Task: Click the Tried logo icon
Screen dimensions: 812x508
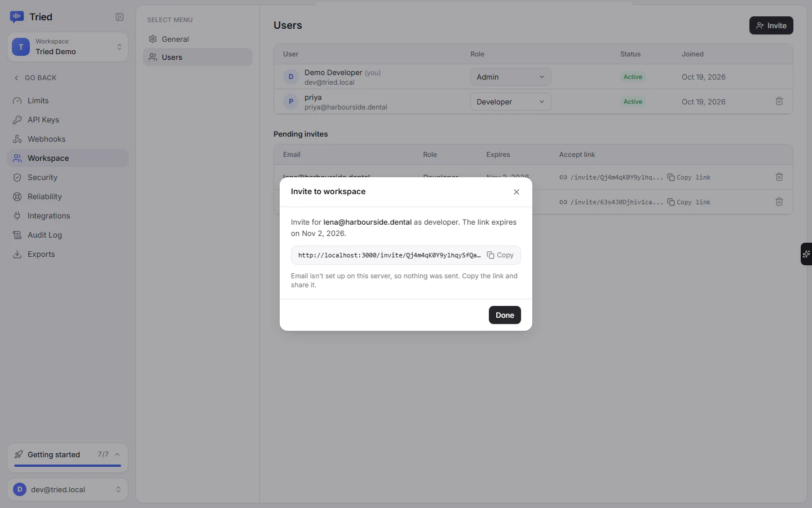Action: pos(17,17)
